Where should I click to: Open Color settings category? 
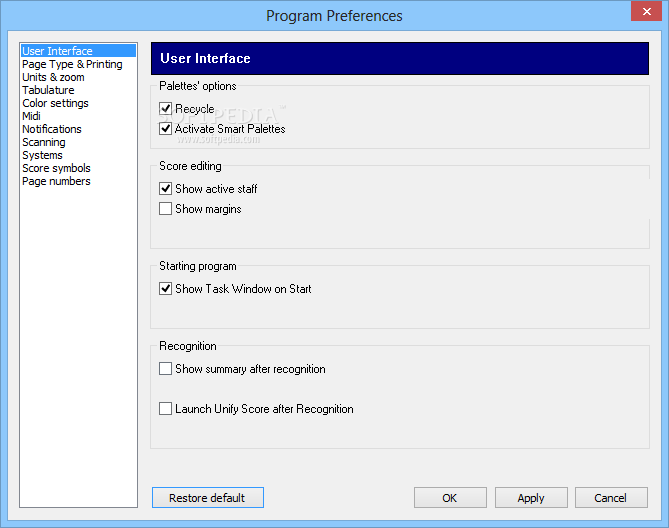[x=55, y=103]
